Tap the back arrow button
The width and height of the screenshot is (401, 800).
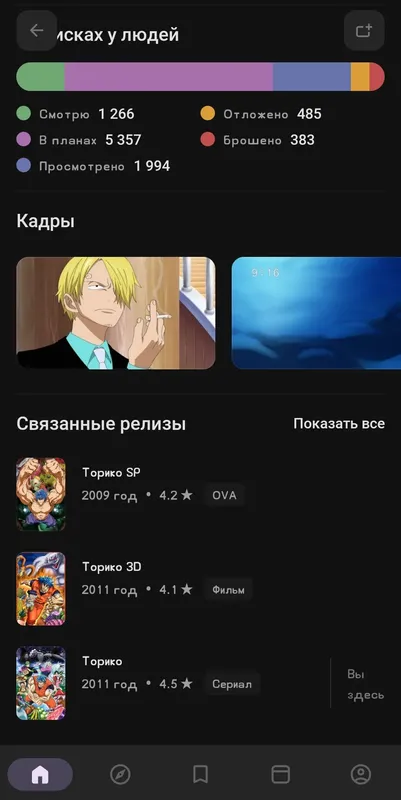[x=36, y=31]
